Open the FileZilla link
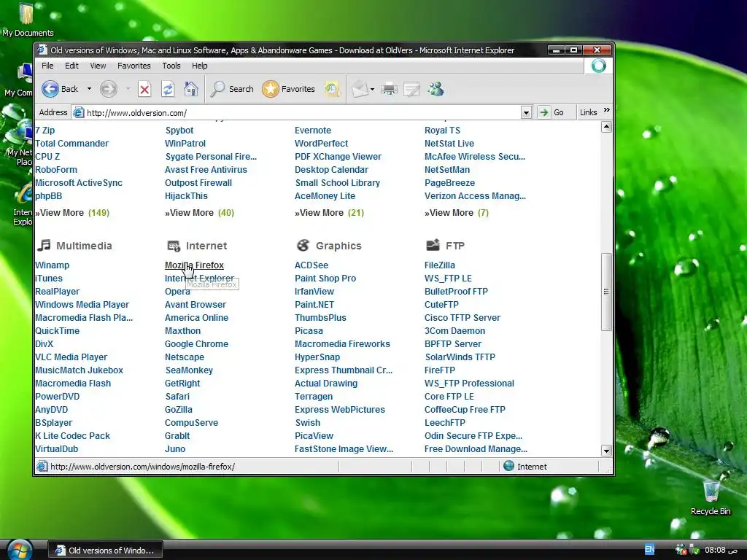Image resolution: width=747 pixels, height=560 pixels. [x=440, y=265]
